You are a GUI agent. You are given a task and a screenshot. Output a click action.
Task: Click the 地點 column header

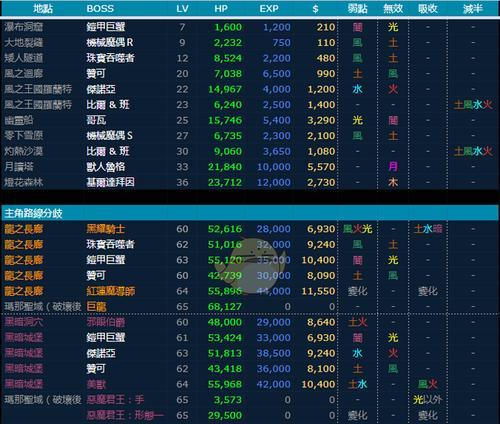(43, 8)
